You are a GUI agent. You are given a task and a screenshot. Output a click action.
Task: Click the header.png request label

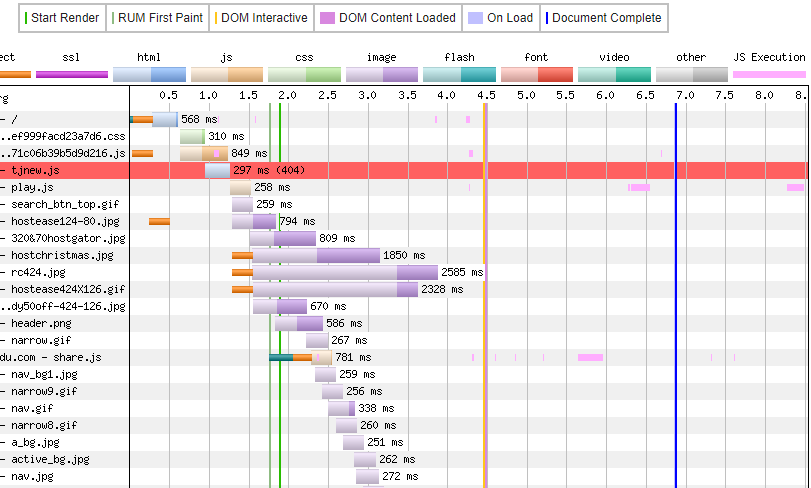(41, 323)
